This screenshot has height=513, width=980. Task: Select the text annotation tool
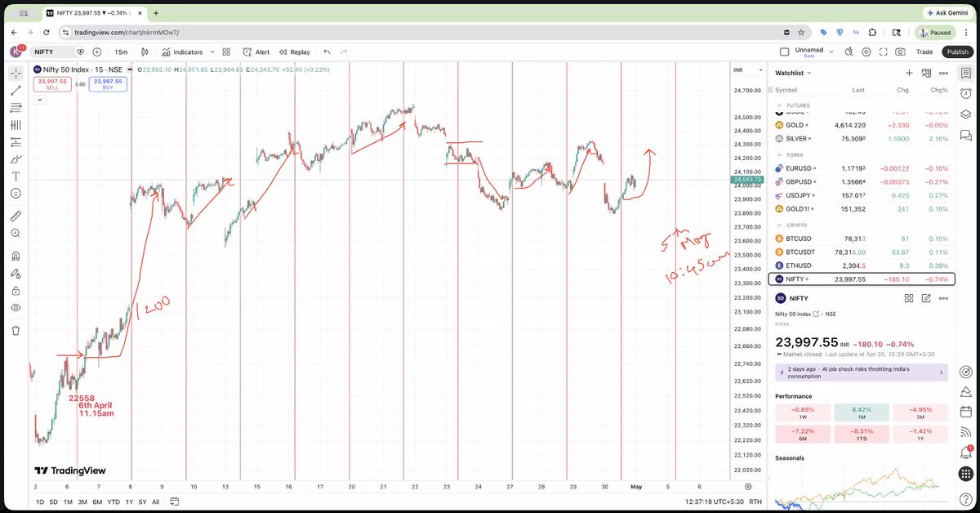(16, 176)
